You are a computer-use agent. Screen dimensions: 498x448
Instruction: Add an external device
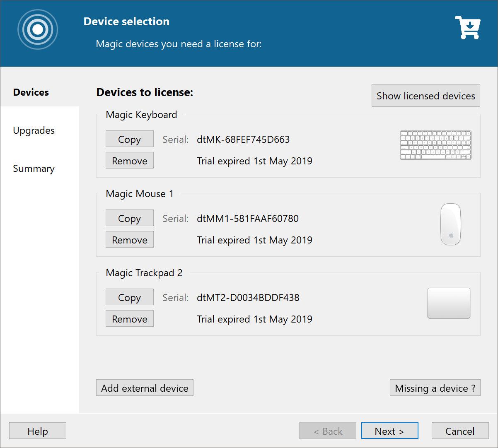[x=144, y=388]
